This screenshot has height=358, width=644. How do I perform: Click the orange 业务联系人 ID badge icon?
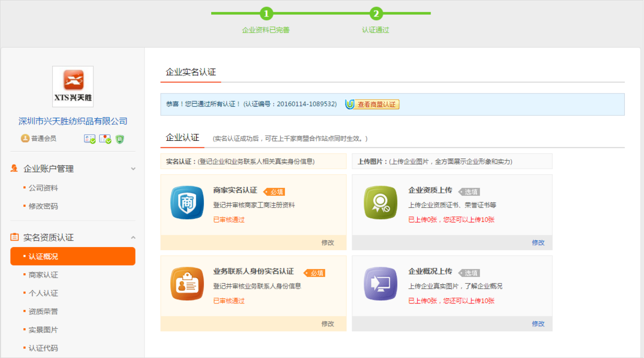point(187,284)
